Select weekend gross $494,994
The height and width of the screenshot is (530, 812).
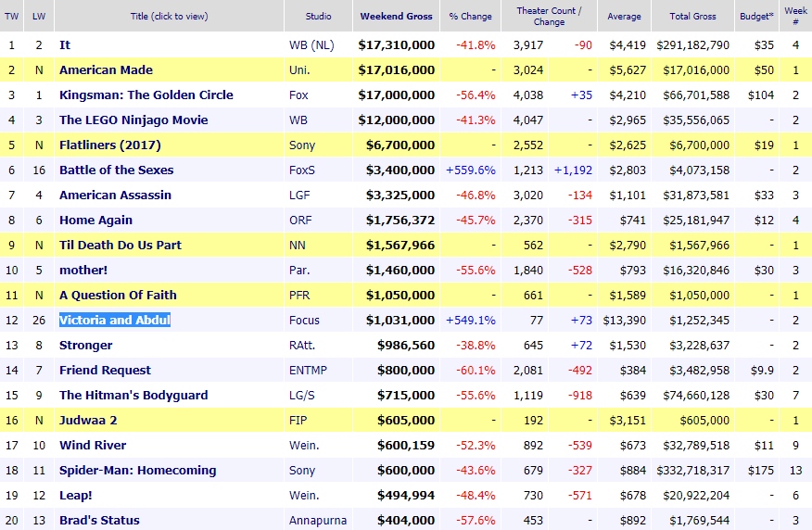406,496
